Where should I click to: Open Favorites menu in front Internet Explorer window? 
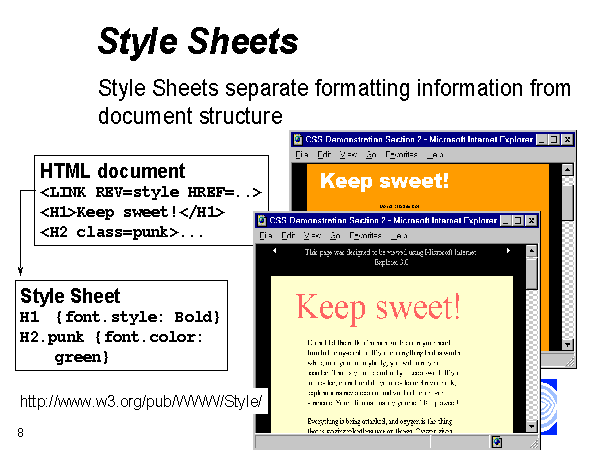365,235
